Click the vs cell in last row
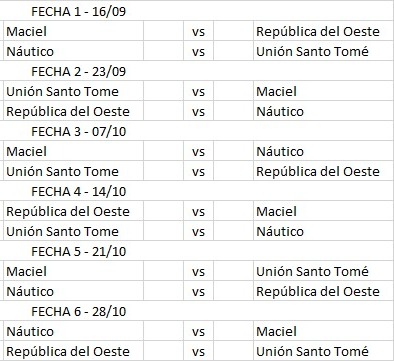 (198, 351)
